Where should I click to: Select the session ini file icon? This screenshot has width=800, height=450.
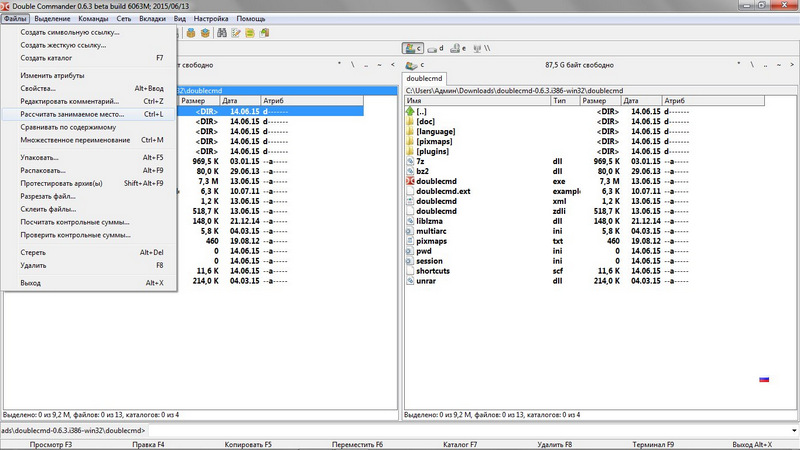410,261
